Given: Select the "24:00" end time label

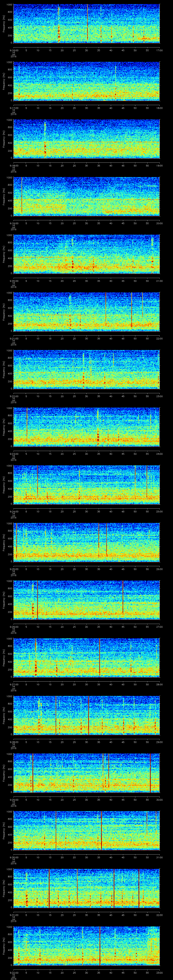Looking at the screenshot, I should [x=159, y=454].
